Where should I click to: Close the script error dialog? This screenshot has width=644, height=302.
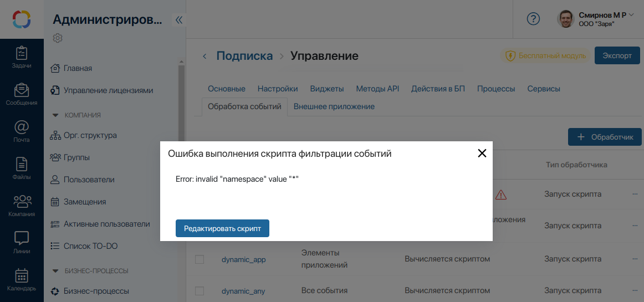point(482,153)
